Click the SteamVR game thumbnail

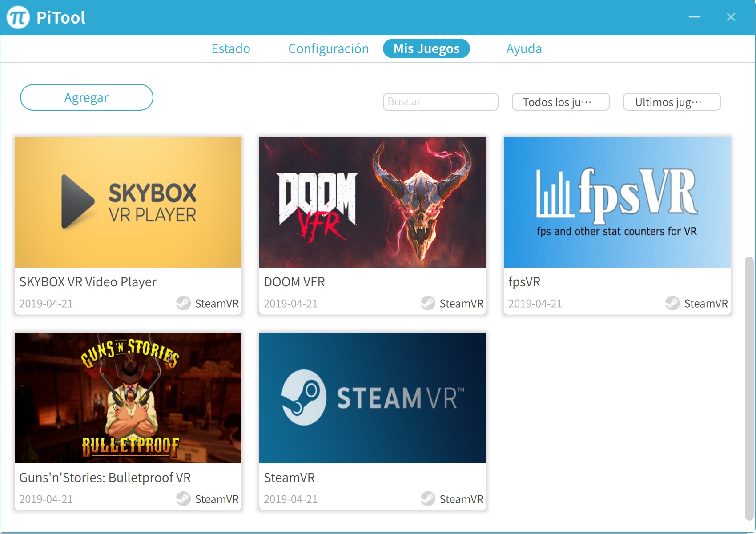point(373,398)
